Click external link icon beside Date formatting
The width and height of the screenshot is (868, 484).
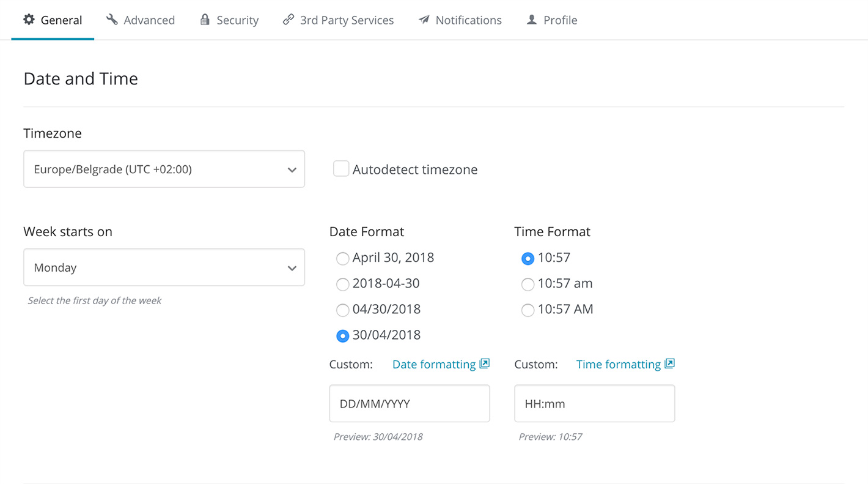[485, 363]
